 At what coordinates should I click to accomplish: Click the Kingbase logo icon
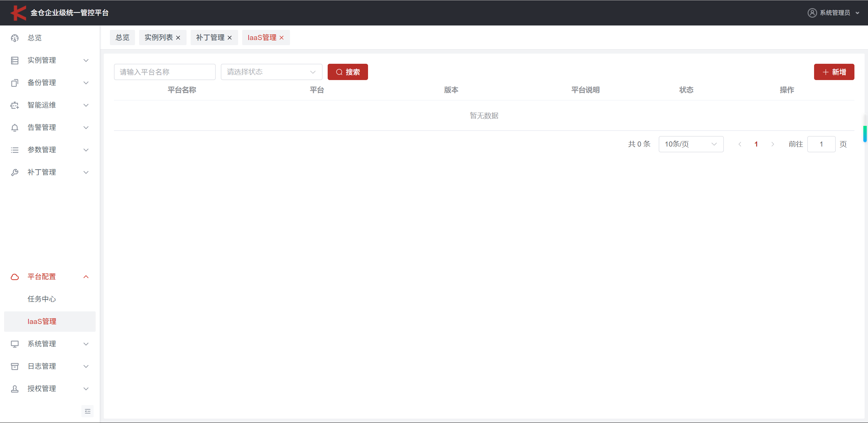coord(18,13)
